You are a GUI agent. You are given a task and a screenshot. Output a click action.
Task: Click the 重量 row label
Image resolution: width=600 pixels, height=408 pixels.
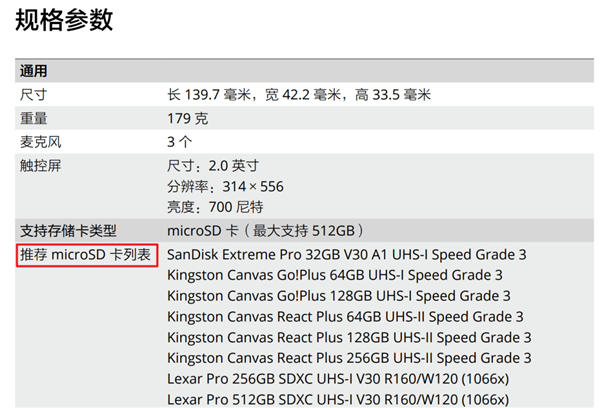click(x=34, y=119)
